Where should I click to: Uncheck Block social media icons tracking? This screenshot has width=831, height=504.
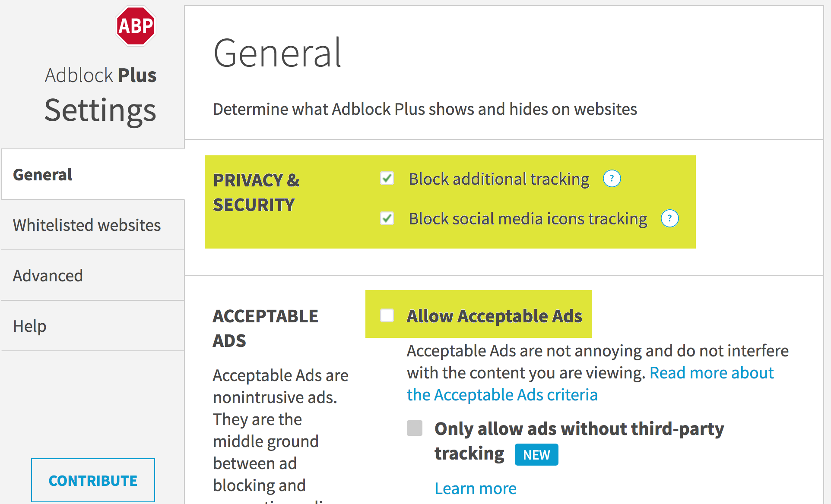(x=387, y=218)
